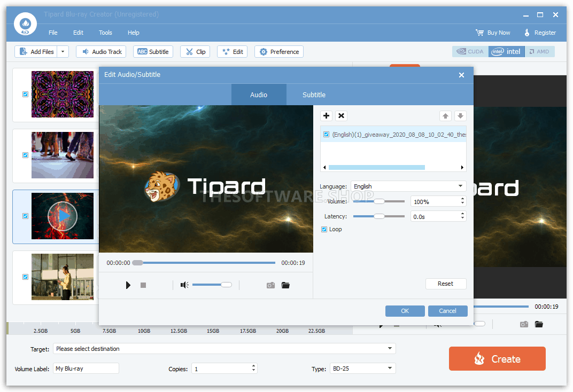Select the woman standing video thumbnail

63,277
